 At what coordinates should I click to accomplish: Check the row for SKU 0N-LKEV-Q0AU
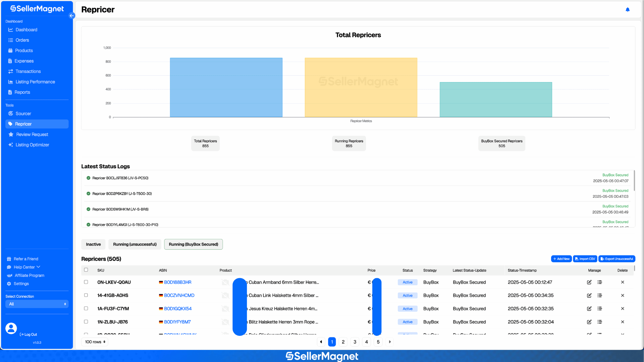(x=86, y=282)
